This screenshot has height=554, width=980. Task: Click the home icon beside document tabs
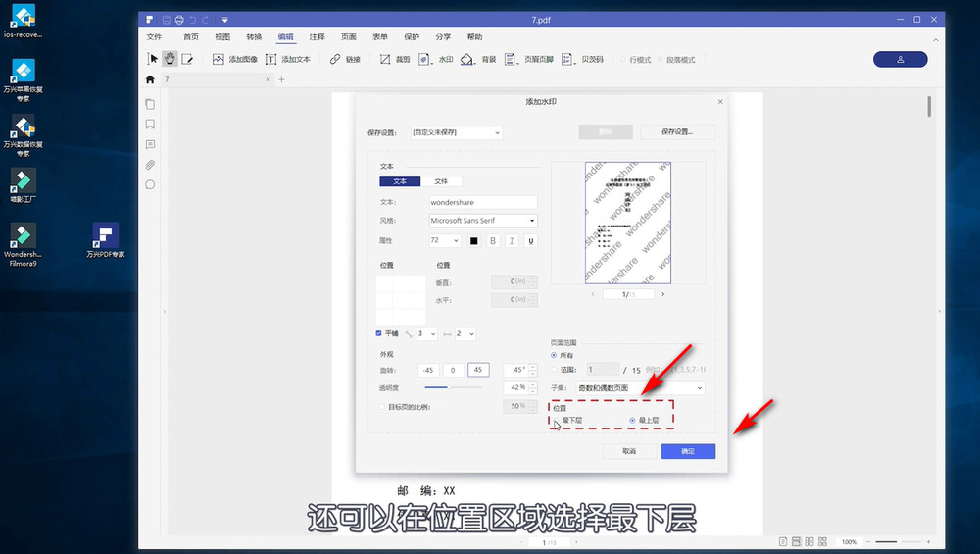coord(150,79)
